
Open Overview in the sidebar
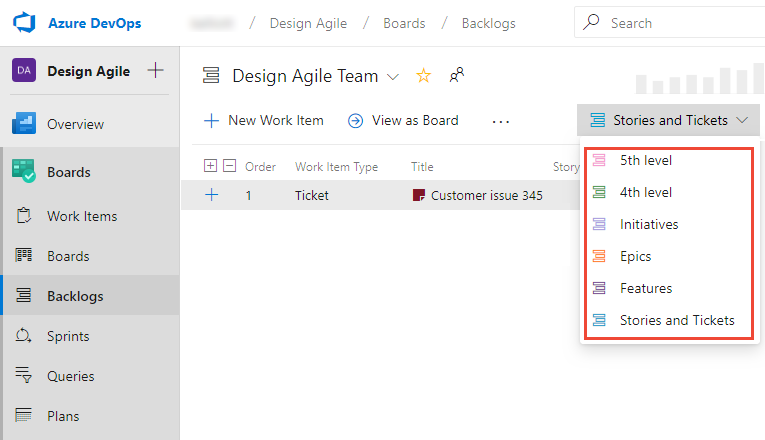[75, 124]
